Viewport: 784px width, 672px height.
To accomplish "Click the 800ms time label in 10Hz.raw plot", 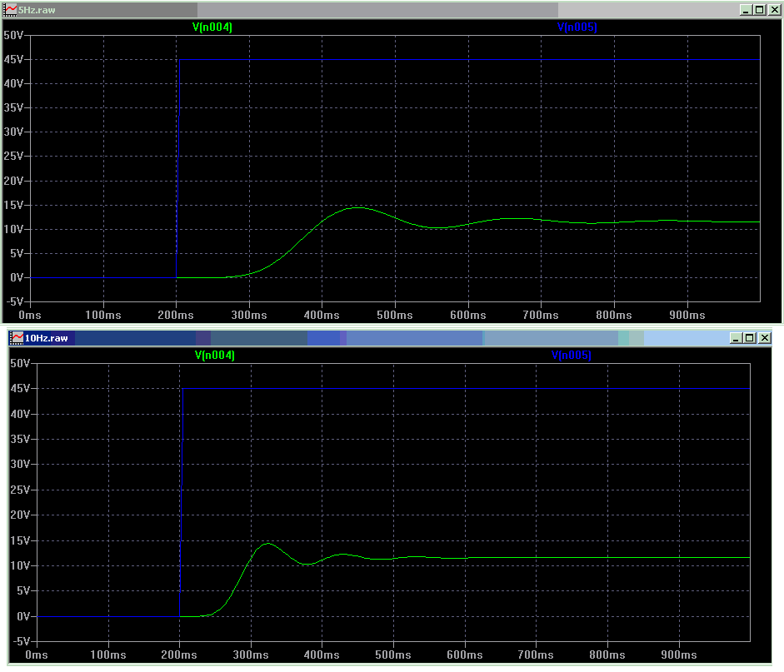I will [x=607, y=655].
